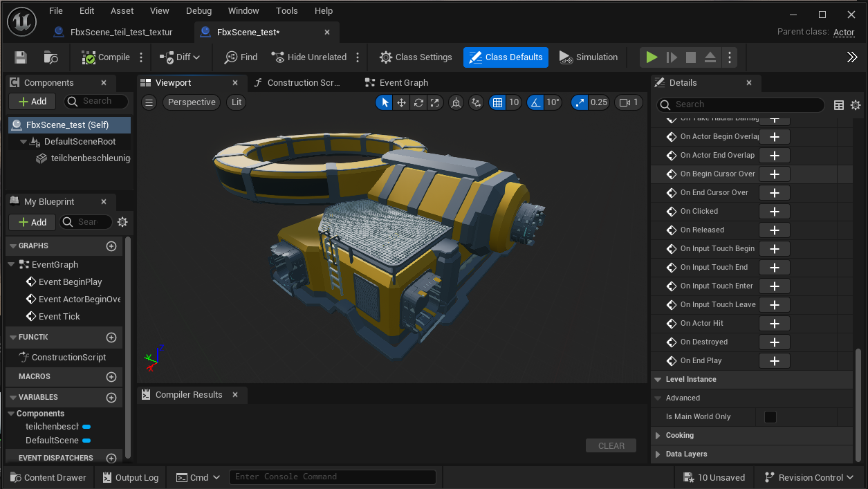Toggle grid snapping in viewport toolbar
The image size is (868, 489).
(497, 102)
